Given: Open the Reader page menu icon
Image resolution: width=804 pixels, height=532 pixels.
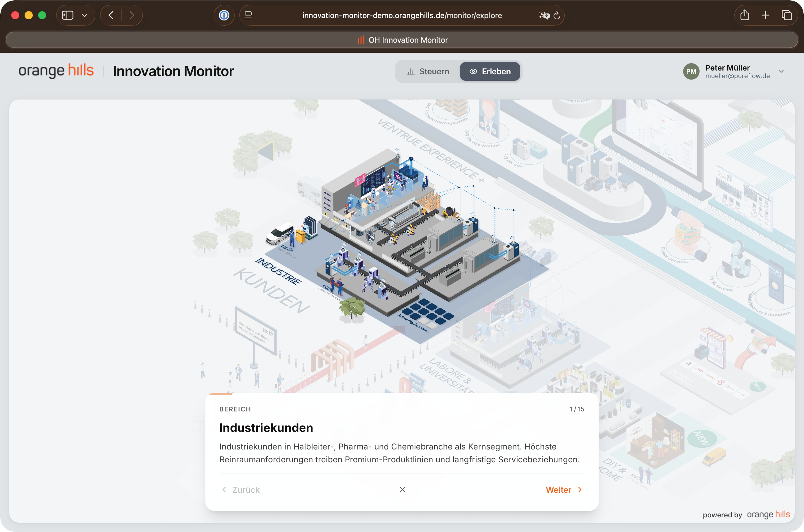Looking at the screenshot, I should point(248,15).
